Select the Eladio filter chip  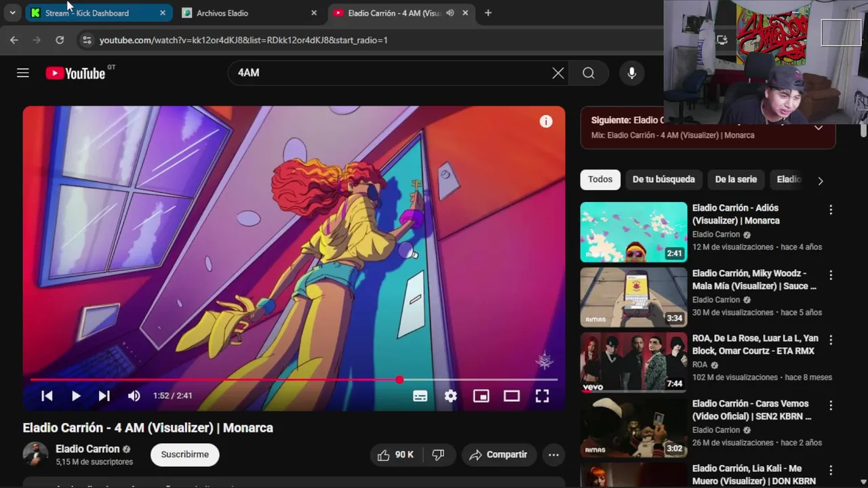tap(789, 180)
